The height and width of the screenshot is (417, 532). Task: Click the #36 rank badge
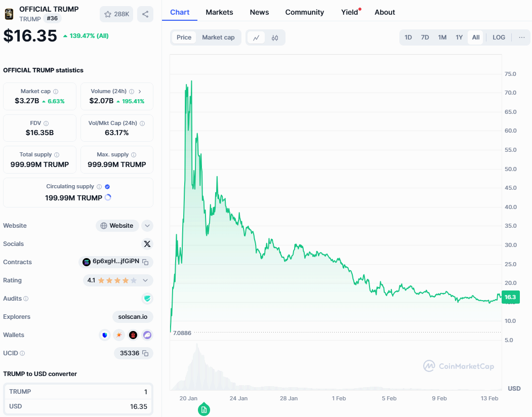point(52,18)
